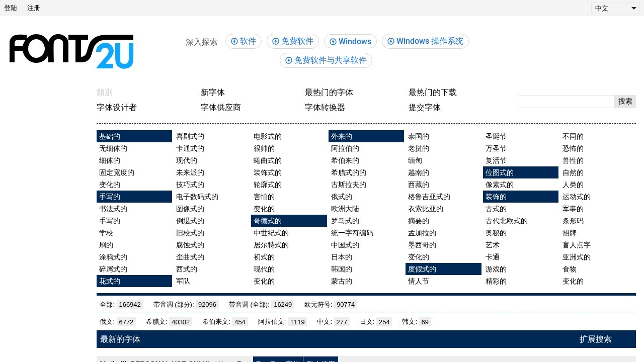This screenshot has width=644, height=362.
Task: Click the Fonts2U logo
Action: coord(71,51)
